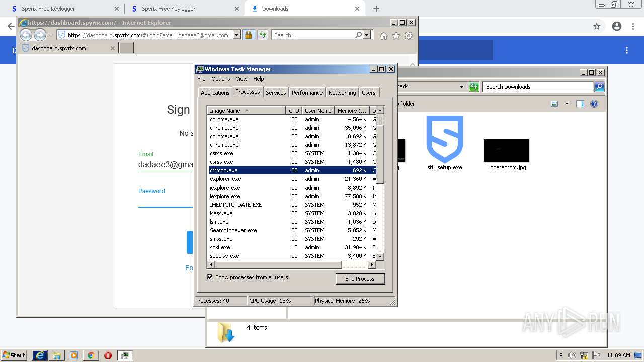Sort processes by User Name column

click(318, 111)
